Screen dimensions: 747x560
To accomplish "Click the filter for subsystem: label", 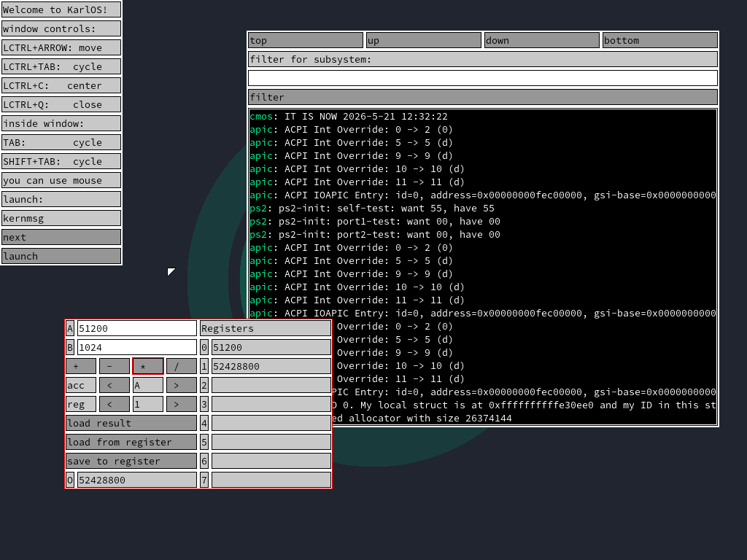I will [x=483, y=60].
